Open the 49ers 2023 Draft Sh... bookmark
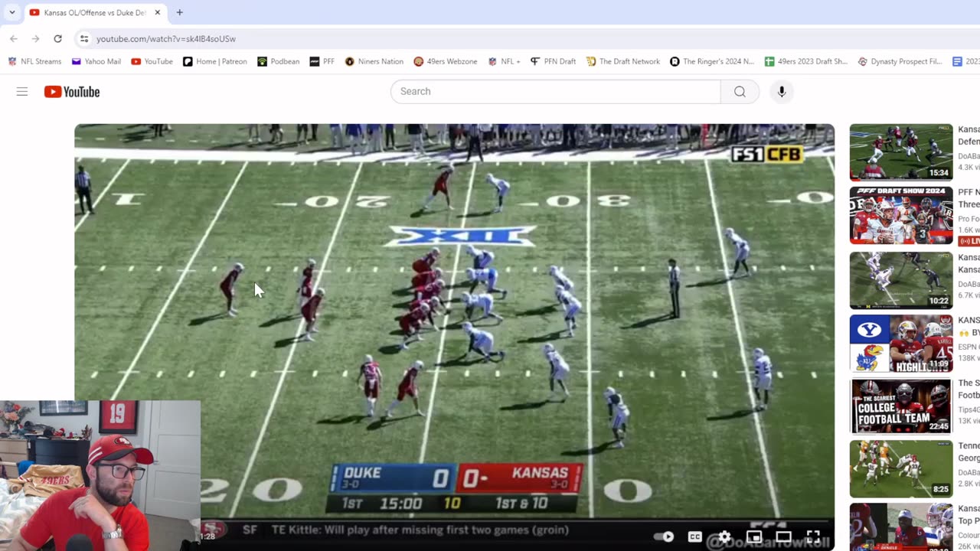 pyautogui.click(x=806, y=61)
